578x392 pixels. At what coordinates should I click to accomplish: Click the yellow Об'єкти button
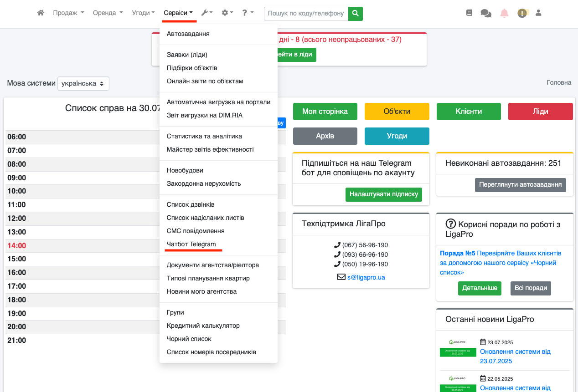tap(397, 112)
